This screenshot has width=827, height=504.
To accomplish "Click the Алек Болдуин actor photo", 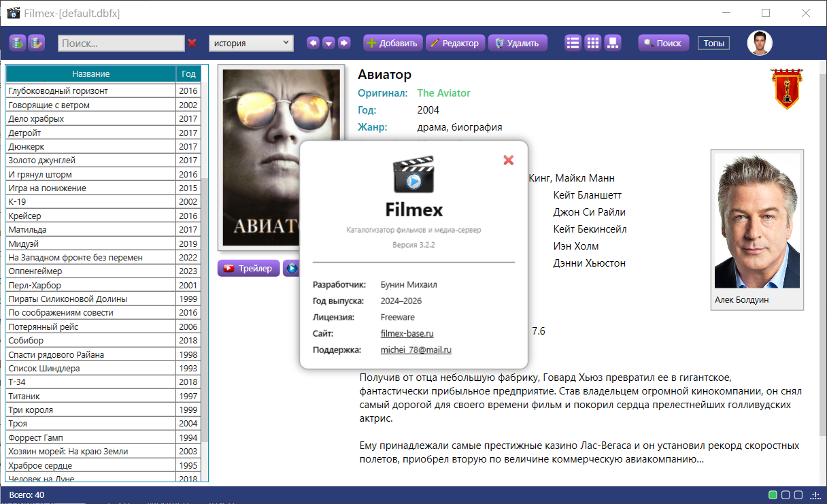I will [757, 220].
